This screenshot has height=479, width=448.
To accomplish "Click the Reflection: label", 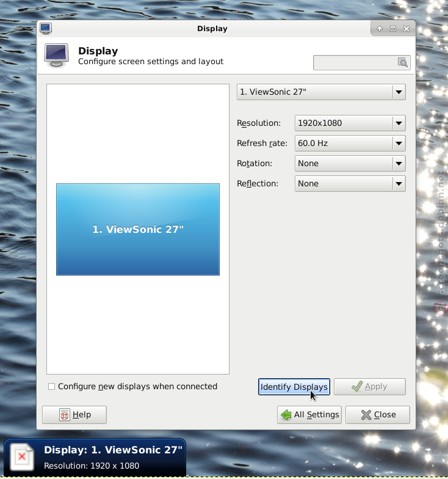I will click(258, 183).
